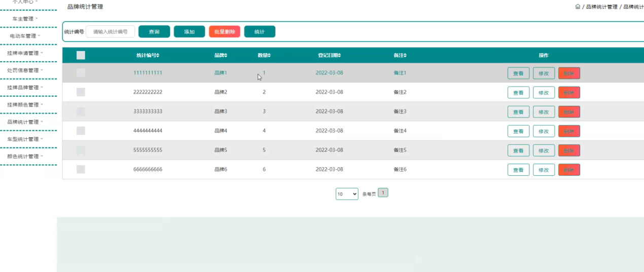
Task: Click the 品牌4 cell
Action: (x=221, y=131)
